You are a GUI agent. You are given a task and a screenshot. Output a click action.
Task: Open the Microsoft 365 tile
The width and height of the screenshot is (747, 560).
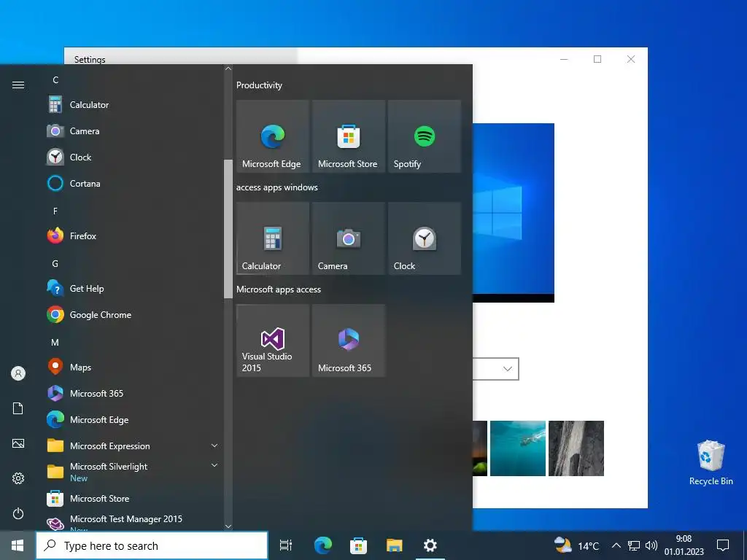tap(348, 341)
